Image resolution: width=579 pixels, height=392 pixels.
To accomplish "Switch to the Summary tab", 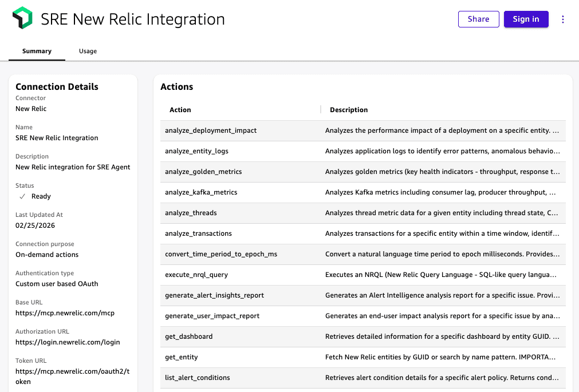I will pyautogui.click(x=37, y=51).
